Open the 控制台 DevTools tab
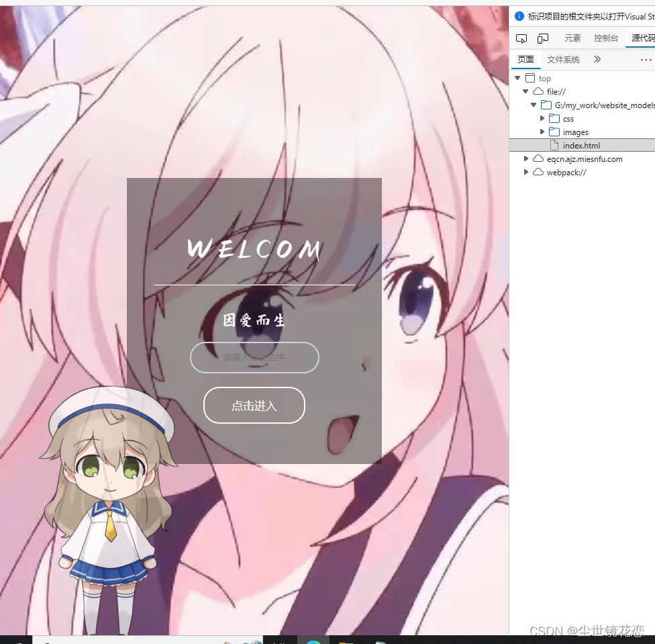 click(x=606, y=38)
